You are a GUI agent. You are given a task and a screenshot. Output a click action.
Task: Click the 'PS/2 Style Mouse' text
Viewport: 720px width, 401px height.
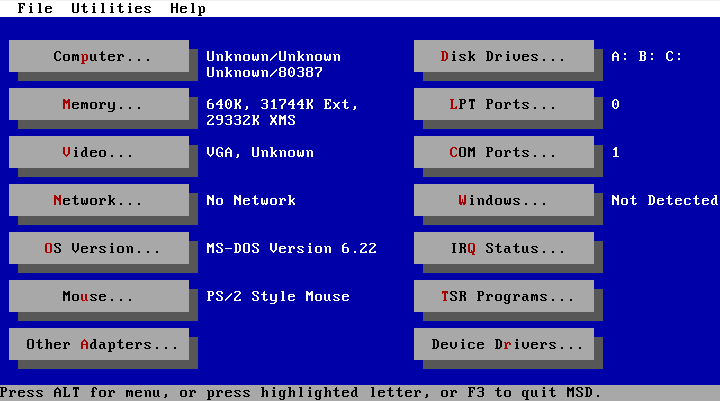[x=278, y=297]
